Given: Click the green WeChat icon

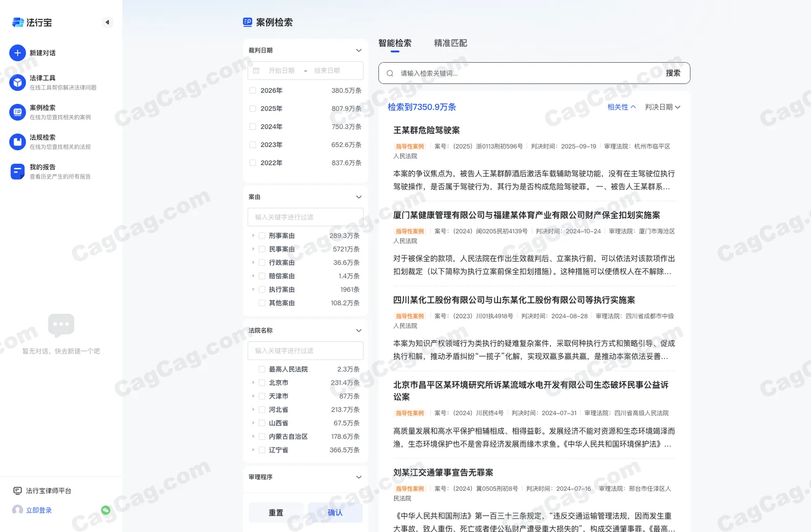Looking at the screenshot, I should [106, 510].
